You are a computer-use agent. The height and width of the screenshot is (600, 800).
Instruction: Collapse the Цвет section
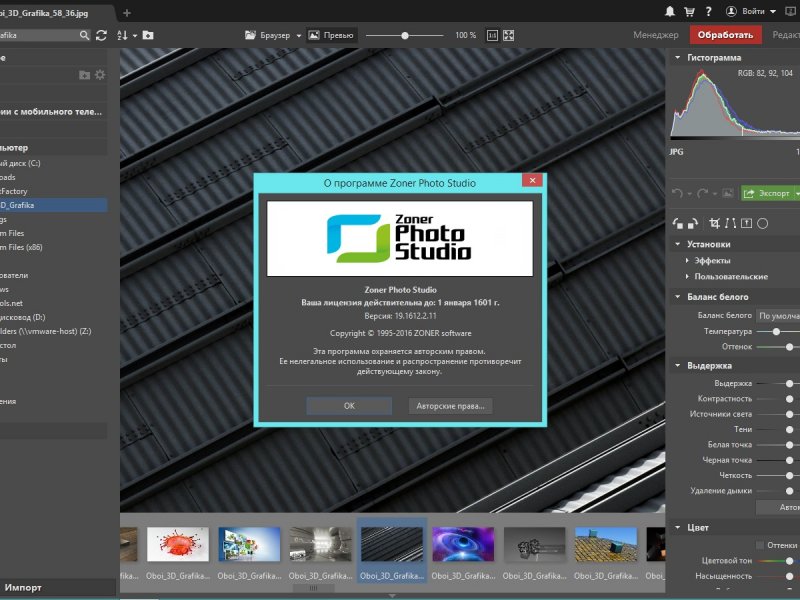(678, 528)
